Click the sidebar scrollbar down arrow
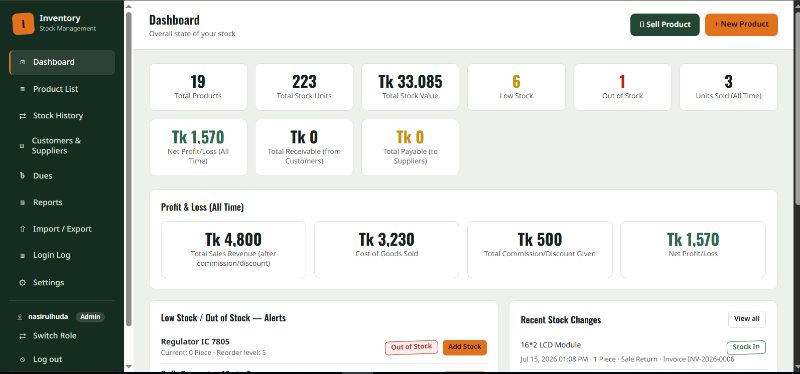 (129, 366)
